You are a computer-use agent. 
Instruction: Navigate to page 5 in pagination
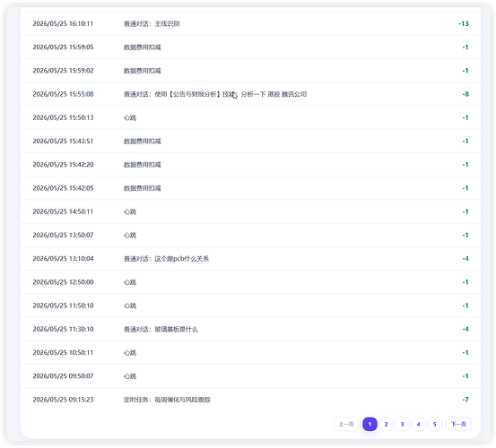(435, 424)
